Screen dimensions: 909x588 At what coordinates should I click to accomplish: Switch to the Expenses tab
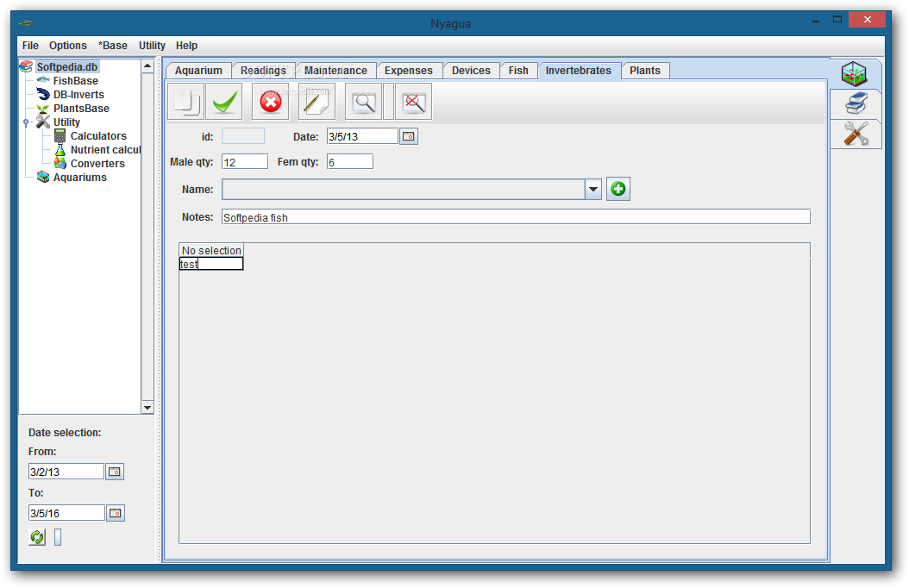tap(409, 70)
